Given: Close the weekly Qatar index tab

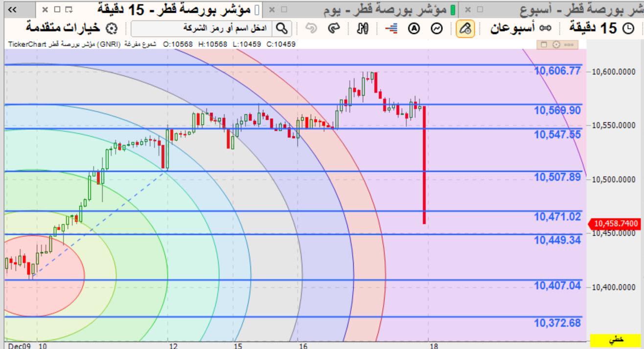Looking at the screenshot, I should 467,9.
